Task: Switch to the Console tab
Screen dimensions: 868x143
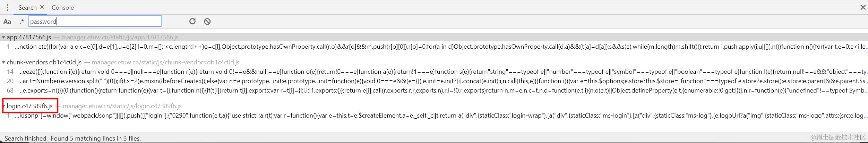Action: pyautogui.click(x=62, y=7)
